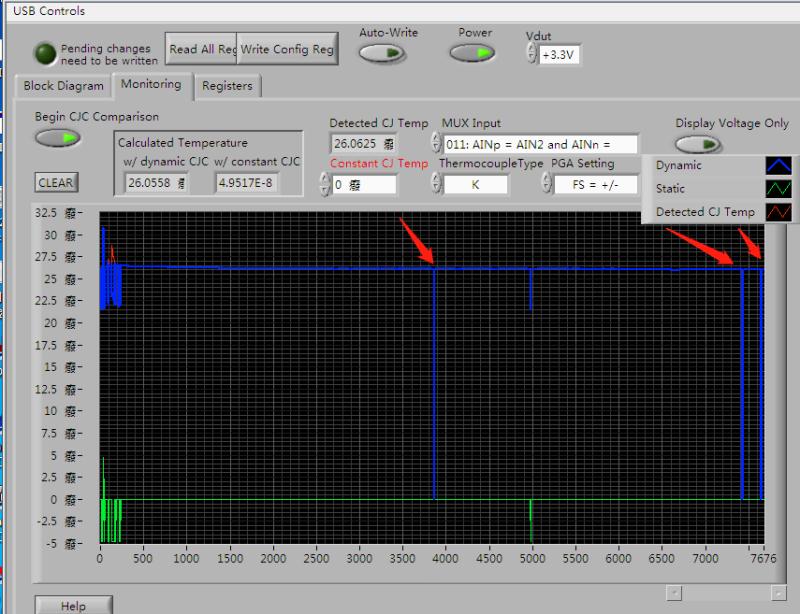
Task: Click the Static green plot legend icon
Action: pos(779,188)
